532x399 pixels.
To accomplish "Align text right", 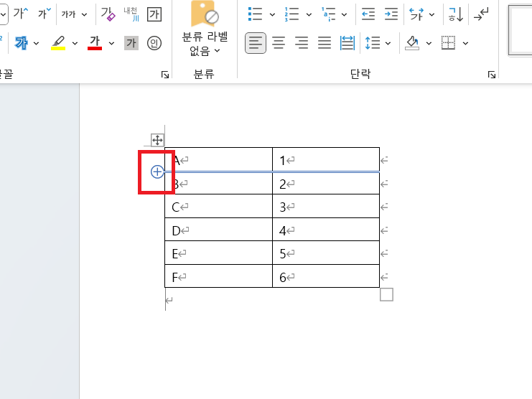I will coord(302,43).
